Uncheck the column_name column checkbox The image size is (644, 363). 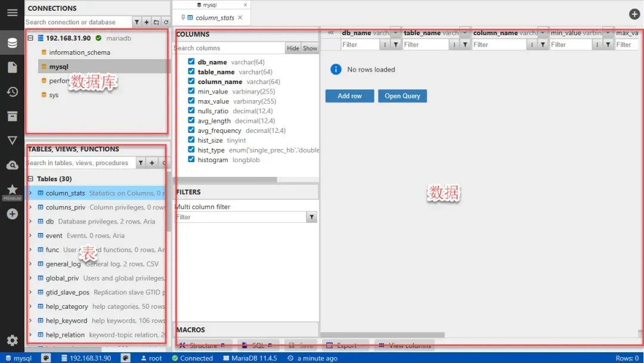[x=191, y=81]
